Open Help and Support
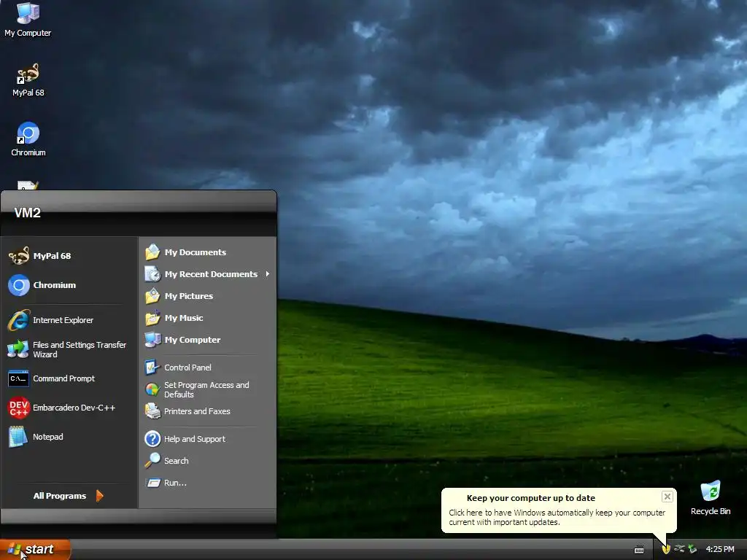Viewport: 747px width, 560px height. pyautogui.click(x=207, y=439)
